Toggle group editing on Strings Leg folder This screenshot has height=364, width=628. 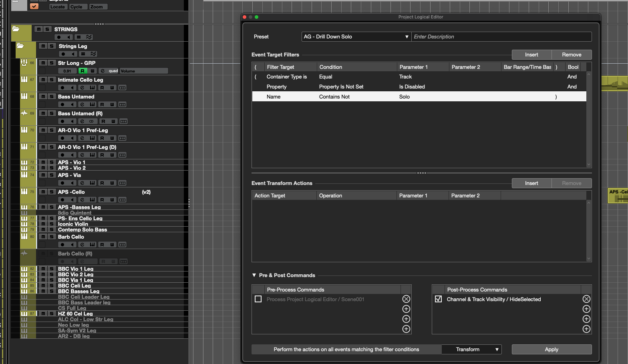[x=83, y=54]
